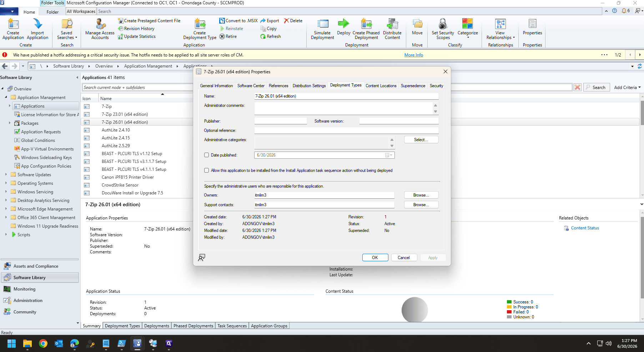
Task: Check Allow install from task sequence option
Action: point(206,170)
